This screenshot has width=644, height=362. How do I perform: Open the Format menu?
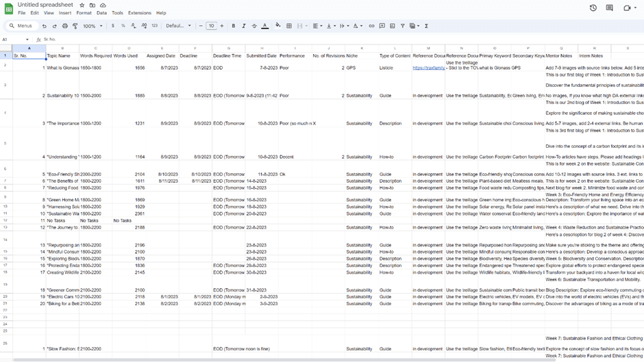(84, 13)
